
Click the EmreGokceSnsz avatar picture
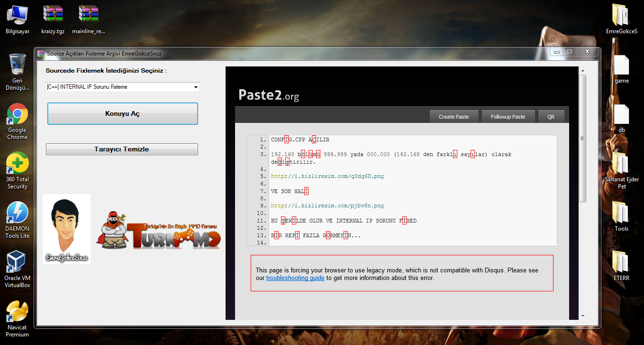66,229
